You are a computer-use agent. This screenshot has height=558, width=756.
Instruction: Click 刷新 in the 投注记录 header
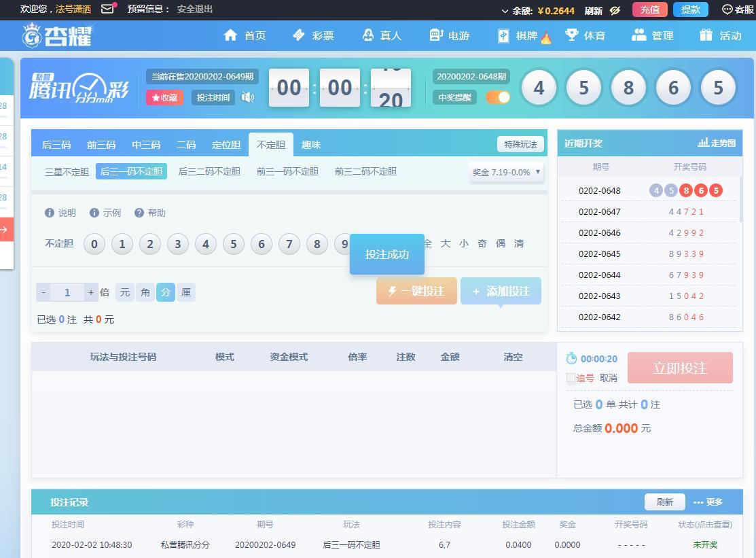click(665, 502)
